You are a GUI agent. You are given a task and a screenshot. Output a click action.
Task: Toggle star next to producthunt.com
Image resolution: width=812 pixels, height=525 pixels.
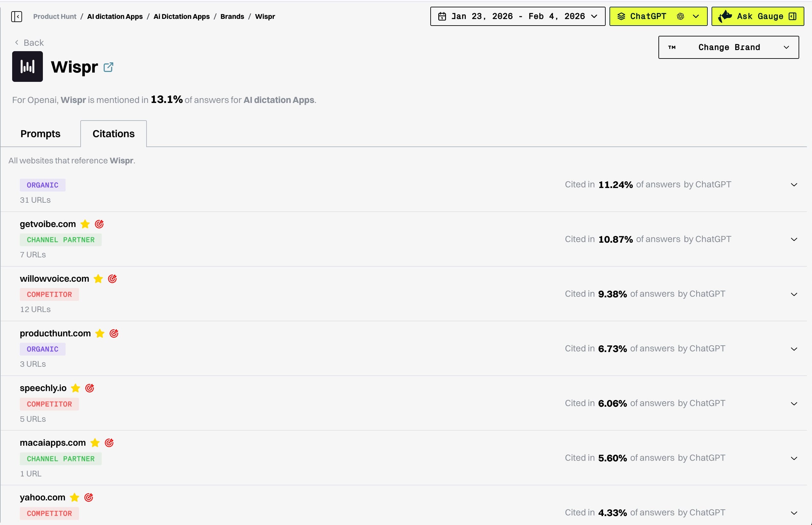100,333
